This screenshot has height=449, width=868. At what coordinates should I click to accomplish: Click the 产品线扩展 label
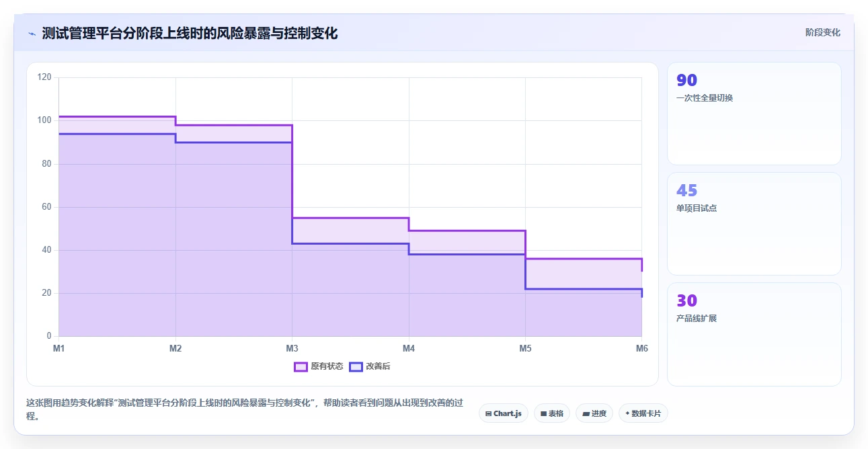click(x=697, y=319)
